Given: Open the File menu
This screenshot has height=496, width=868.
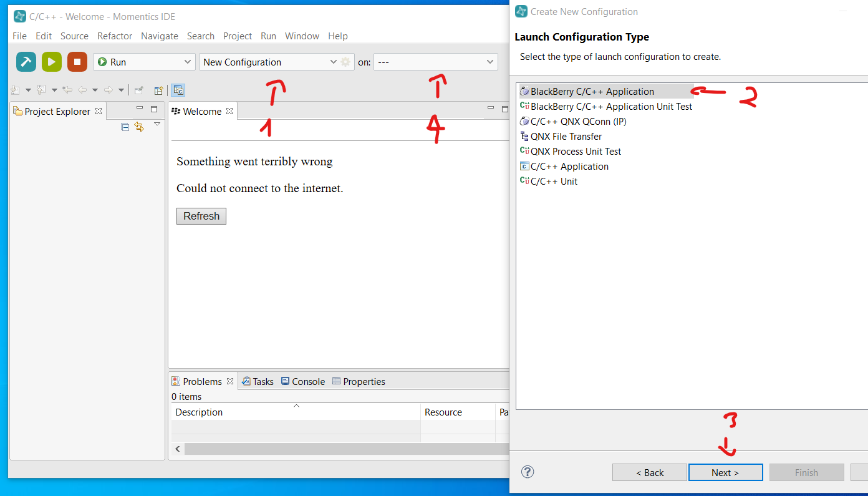Looking at the screenshot, I should coord(20,36).
